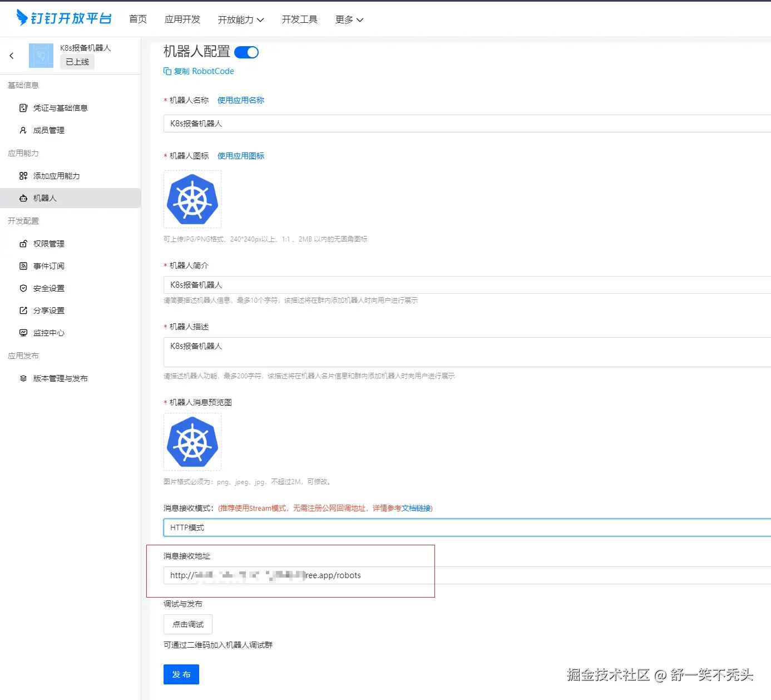
Task: Open the 开发工具 nav item
Action: click(x=300, y=19)
